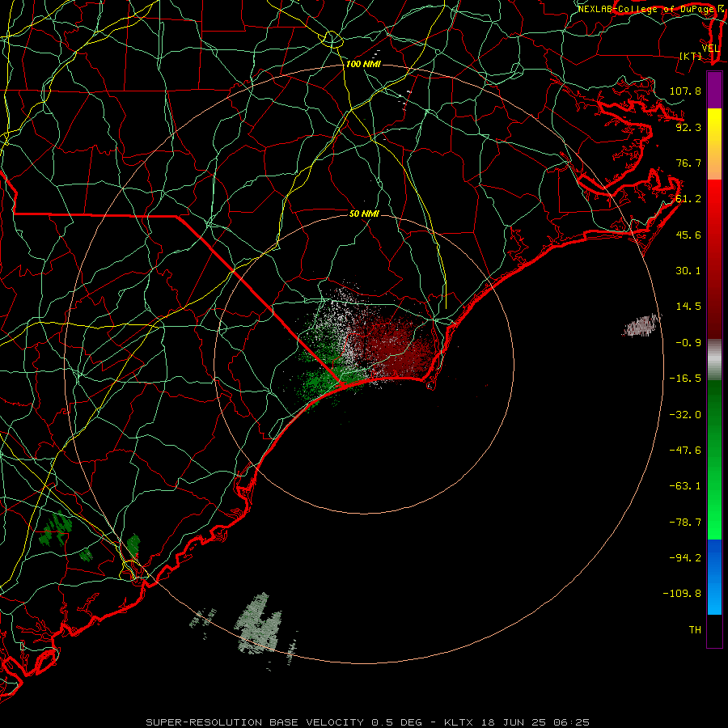Click the -16.5 value on velocity scale
This screenshot has width=728, height=728.
[685, 379]
